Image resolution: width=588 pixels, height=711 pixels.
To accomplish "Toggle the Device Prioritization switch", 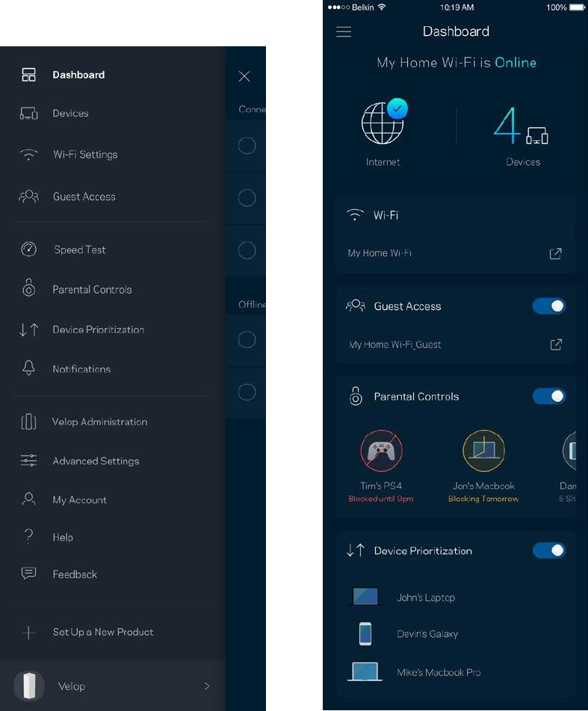I will [549, 550].
